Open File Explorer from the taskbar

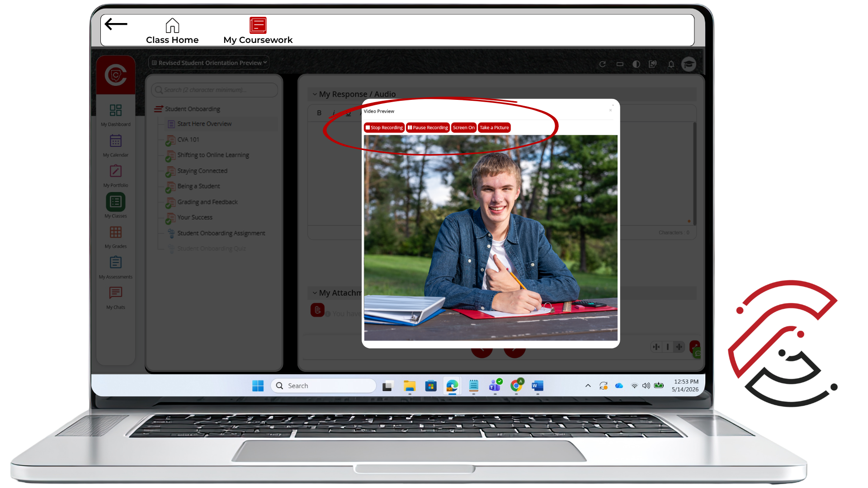[x=410, y=386]
